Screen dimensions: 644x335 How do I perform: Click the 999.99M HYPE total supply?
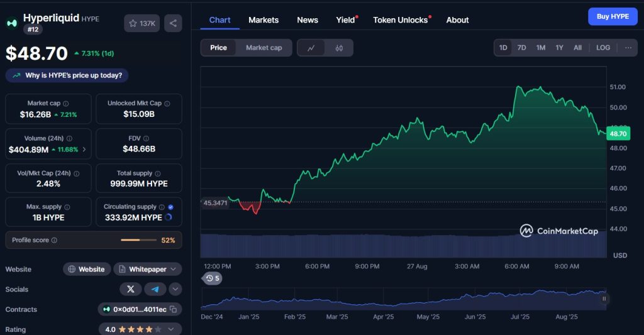click(139, 184)
